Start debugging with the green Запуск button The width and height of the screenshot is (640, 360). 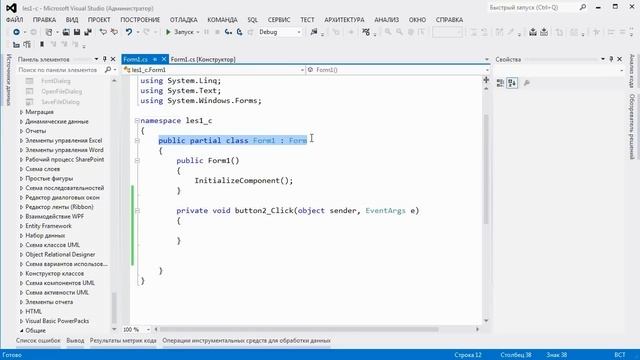point(180,32)
